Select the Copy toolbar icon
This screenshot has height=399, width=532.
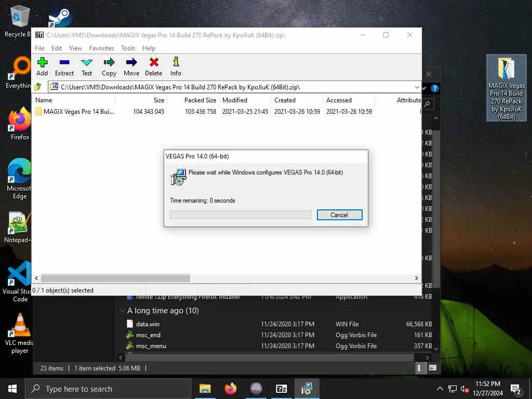[x=109, y=66]
